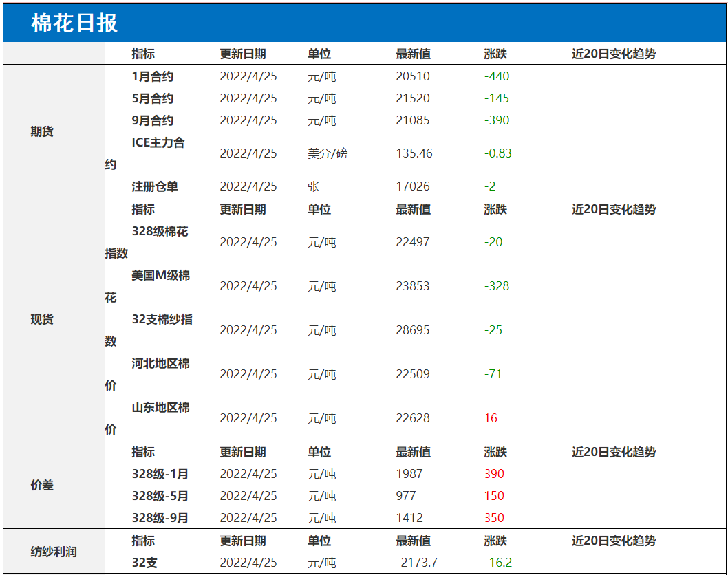Image resolution: width=728 pixels, height=575 pixels.
Task: Click the -145 change value
Action: coord(497,98)
